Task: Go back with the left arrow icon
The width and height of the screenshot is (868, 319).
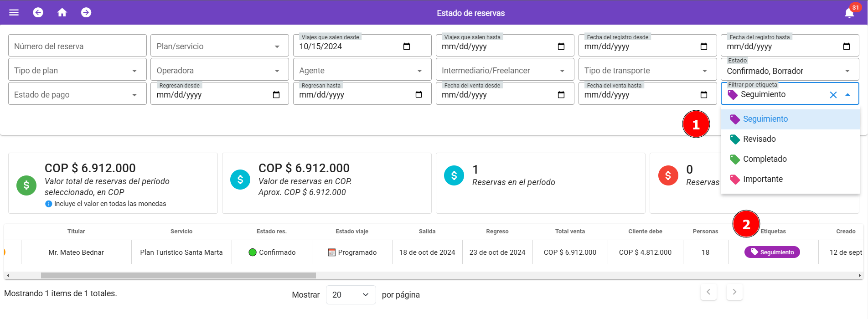Action: pyautogui.click(x=38, y=13)
